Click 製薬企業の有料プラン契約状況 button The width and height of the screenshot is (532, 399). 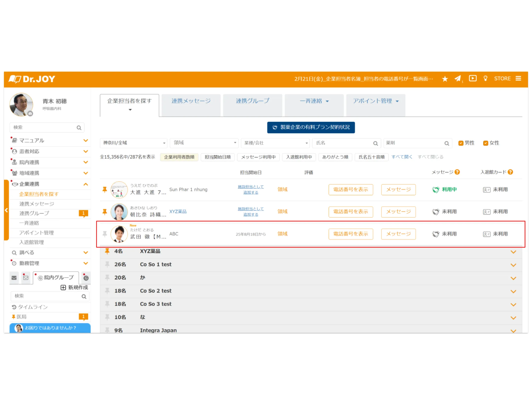coord(311,127)
